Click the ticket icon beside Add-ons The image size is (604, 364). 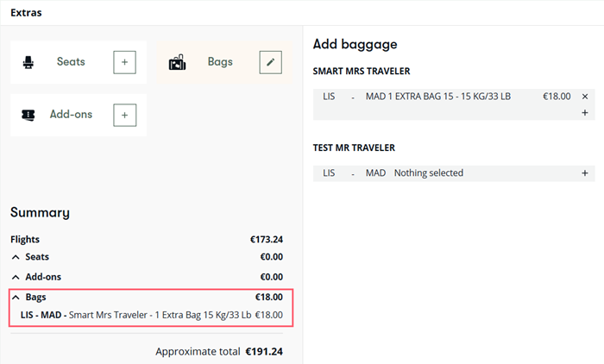coord(28,115)
